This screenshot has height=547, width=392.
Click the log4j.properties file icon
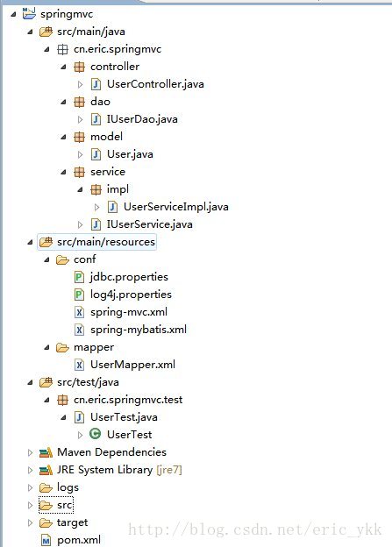79,295
